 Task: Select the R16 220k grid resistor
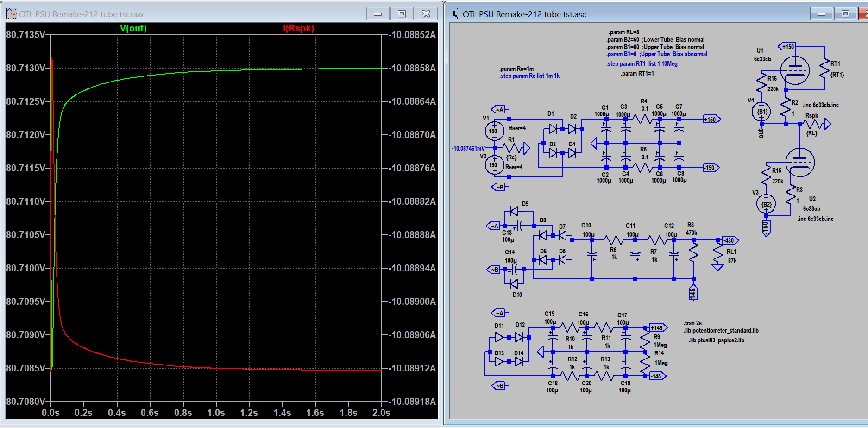tap(761, 82)
